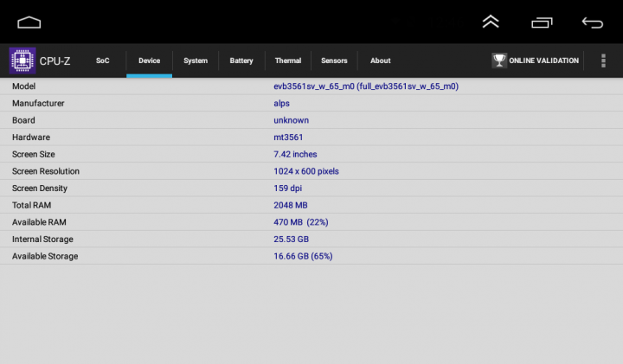Image resolution: width=623 pixels, height=364 pixels.
Task: Select the Screen Resolution label
Action: point(46,171)
